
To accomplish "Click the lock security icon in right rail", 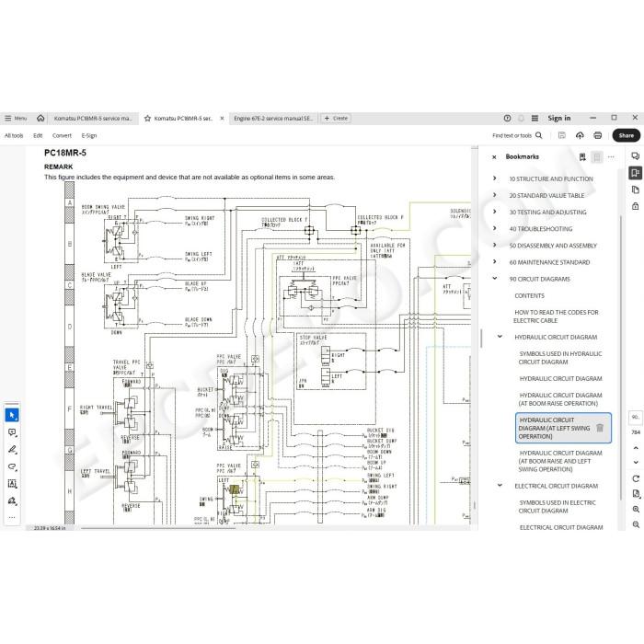I will click(x=636, y=206).
